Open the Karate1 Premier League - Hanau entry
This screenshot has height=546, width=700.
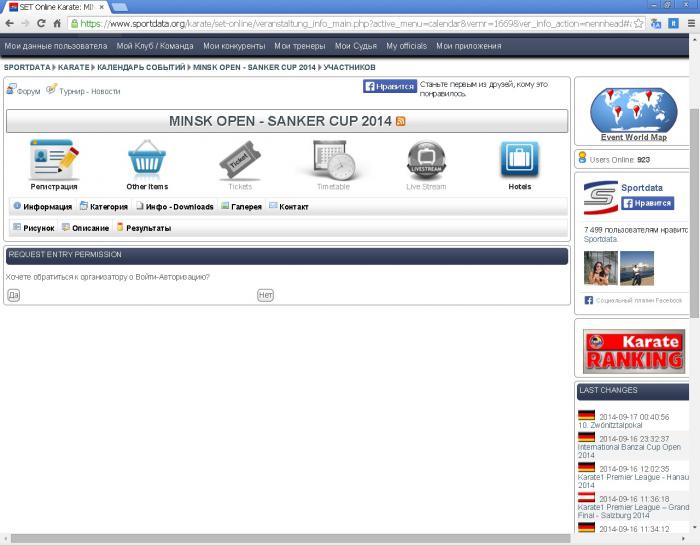(633, 481)
